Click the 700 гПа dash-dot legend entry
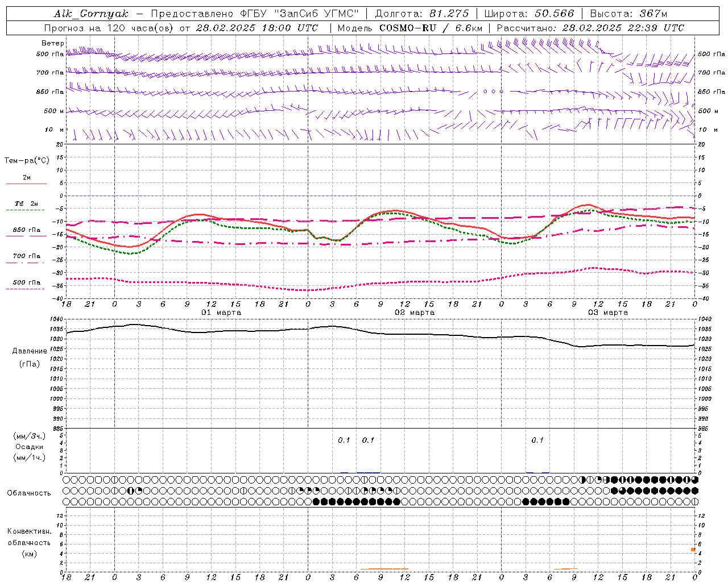 tap(26, 259)
